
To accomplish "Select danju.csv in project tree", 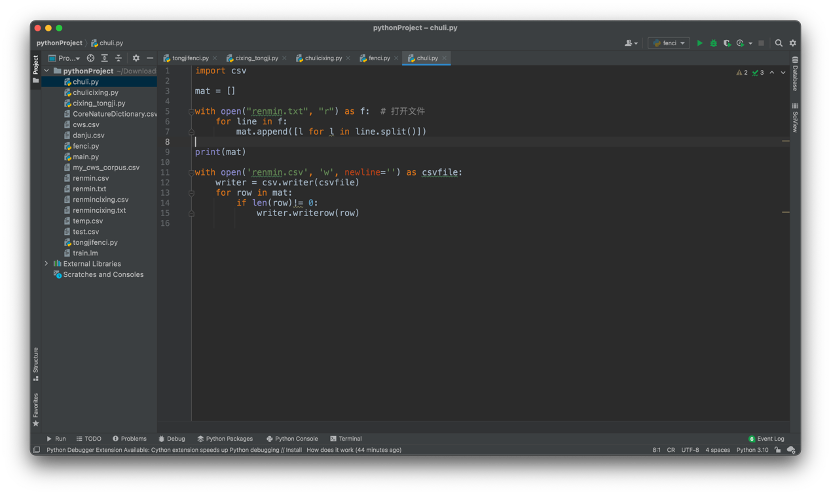I will pyautogui.click(x=84, y=135).
